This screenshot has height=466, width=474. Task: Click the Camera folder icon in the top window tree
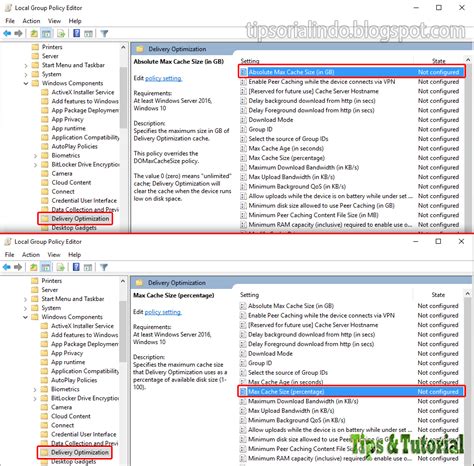coord(45,173)
